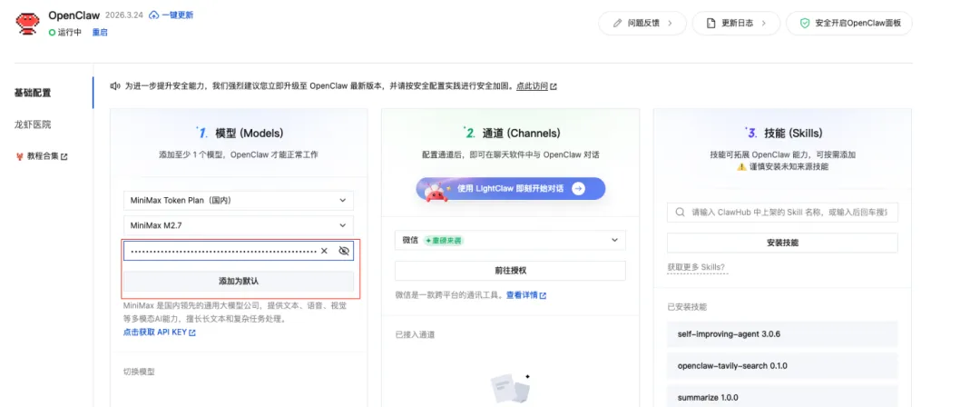Select summarize 1.0.0 skill

[x=782, y=396]
